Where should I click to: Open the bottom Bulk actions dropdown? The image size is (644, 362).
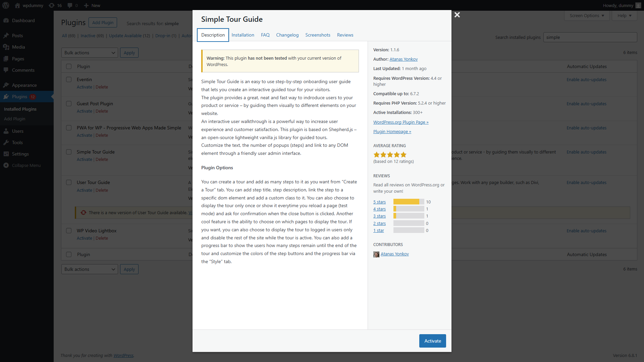(90, 269)
